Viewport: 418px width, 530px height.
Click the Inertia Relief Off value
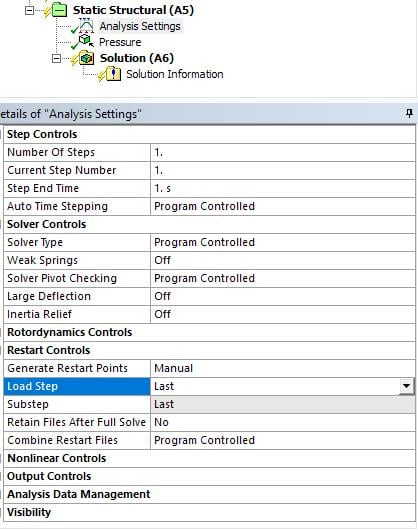point(283,314)
